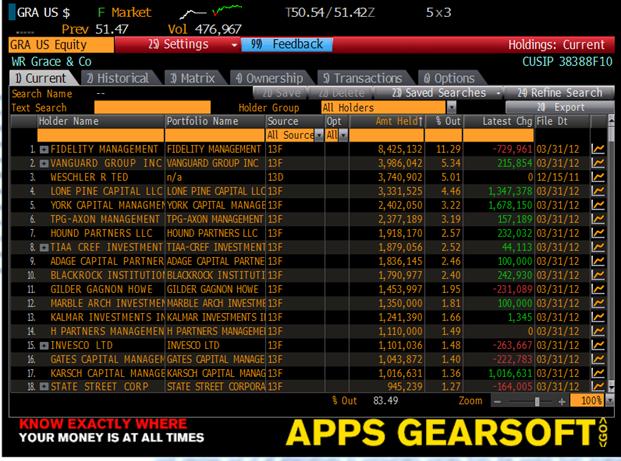
Task: Open chart icon for TIAA CREF row
Action: (598, 247)
